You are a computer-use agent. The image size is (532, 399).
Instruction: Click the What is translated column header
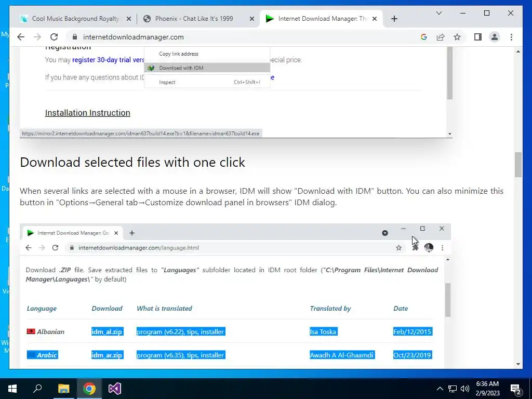(164, 309)
